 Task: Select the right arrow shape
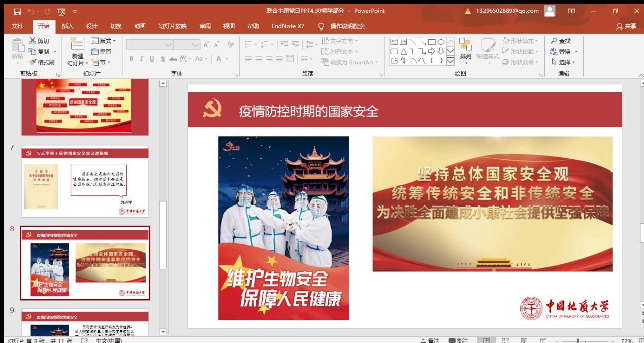pos(432,51)
